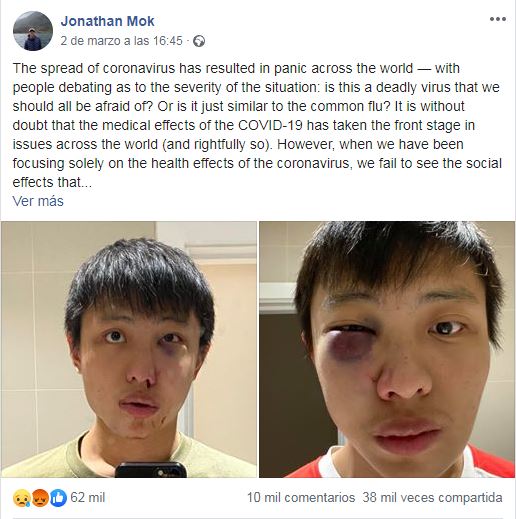Viewport: 516px width, 519px height.
Task: Click the black phone in the left photo
Action: point(151,470)
